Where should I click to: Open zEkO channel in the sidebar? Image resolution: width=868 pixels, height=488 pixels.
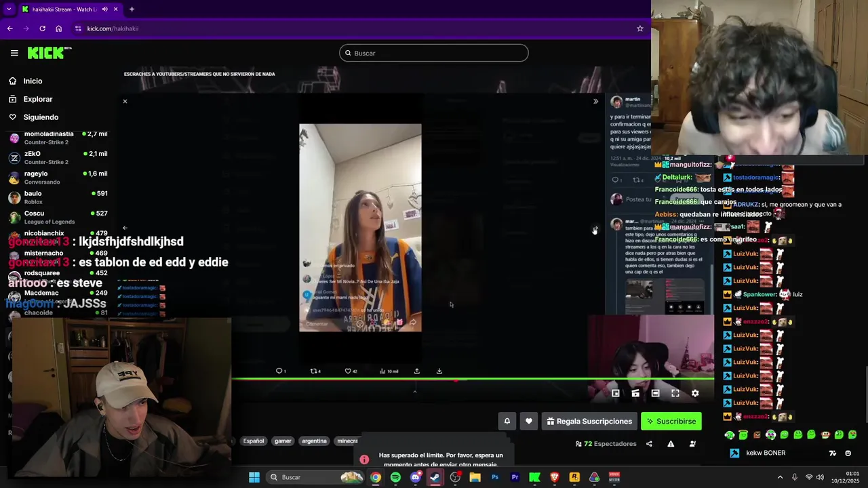pos(58,157)
